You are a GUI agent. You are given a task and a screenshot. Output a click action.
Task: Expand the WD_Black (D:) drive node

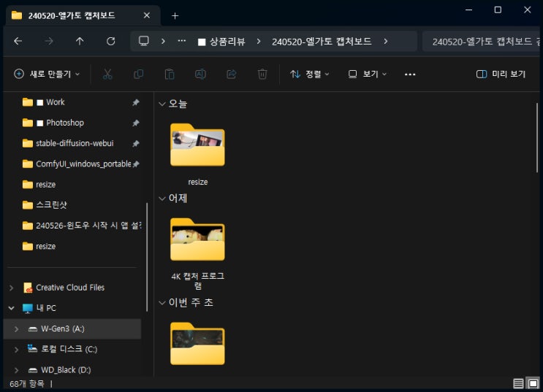coord(16,370)
